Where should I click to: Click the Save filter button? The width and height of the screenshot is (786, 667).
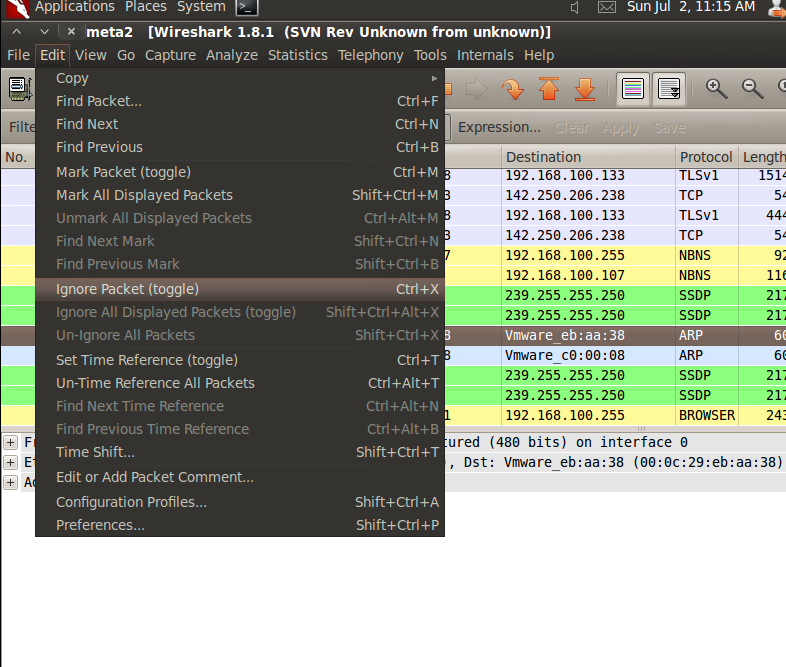point(669,128)
